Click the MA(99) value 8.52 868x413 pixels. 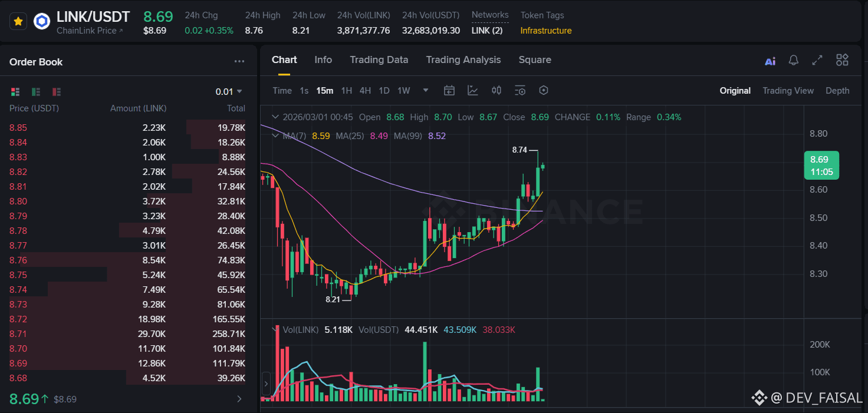click(x=437, y=136)
